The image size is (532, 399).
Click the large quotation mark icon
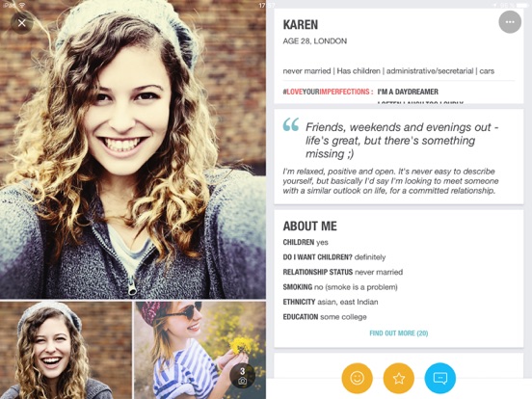[x=291, y=124]
